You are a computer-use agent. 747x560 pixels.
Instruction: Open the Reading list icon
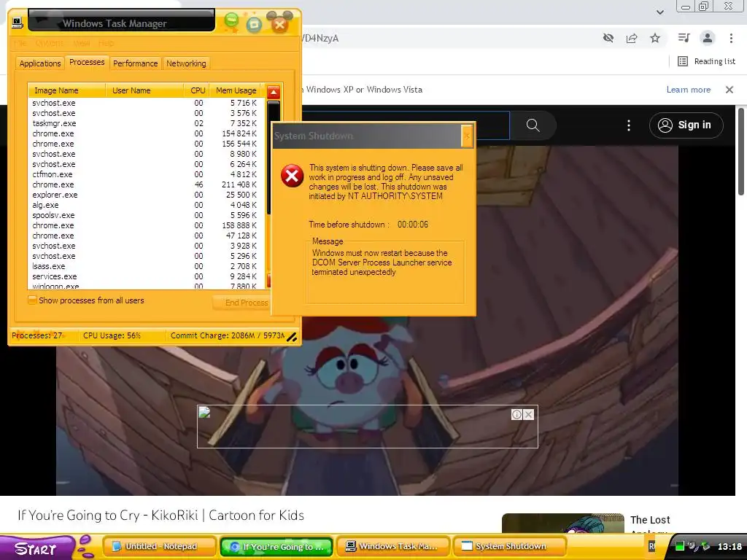pyautogui.click(x=683, y=61)
